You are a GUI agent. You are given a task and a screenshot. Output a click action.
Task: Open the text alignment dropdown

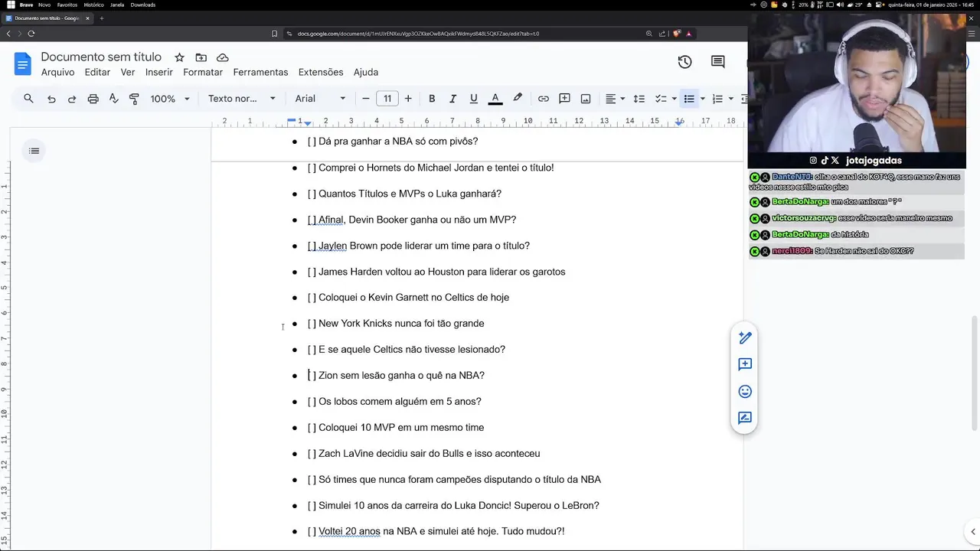[616, 99]
